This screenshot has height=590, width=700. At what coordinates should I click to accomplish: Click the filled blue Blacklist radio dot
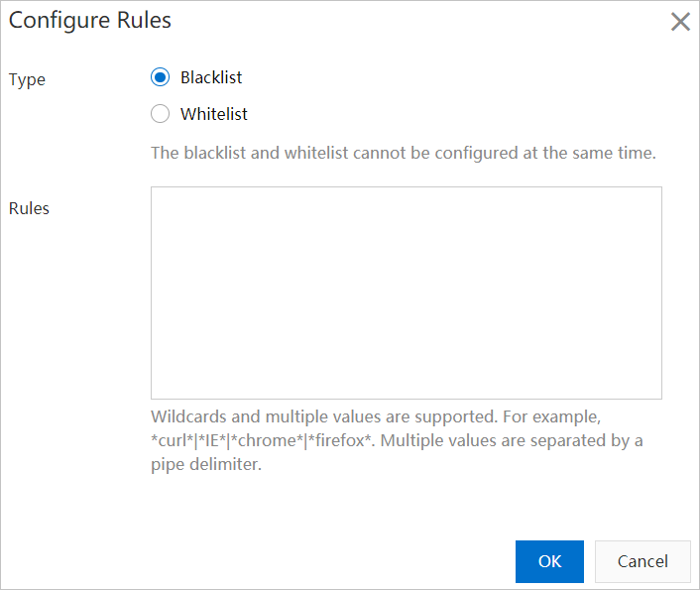(x=160, y=77)
